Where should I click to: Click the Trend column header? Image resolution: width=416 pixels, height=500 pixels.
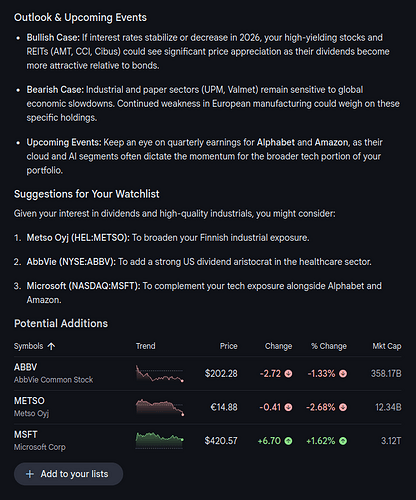point(145,346)
